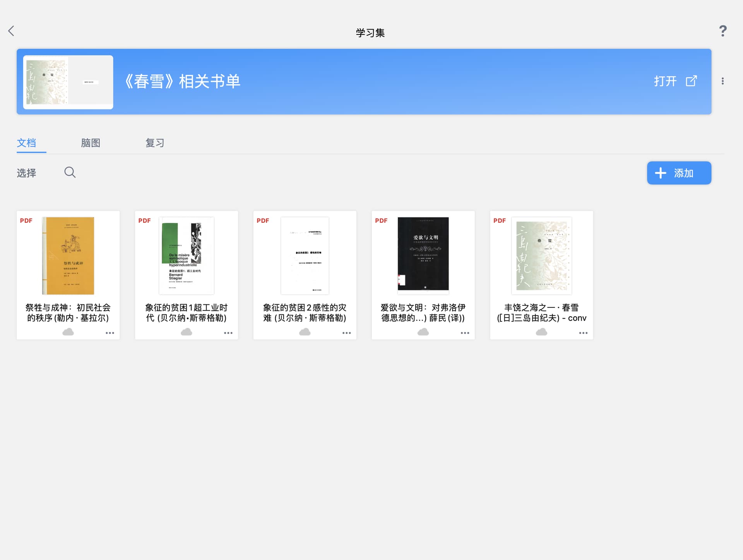The width and height of the screenshot is (743, 560).
Task: Switch to the 复习 tab
Action: click(x=155, y=143)
